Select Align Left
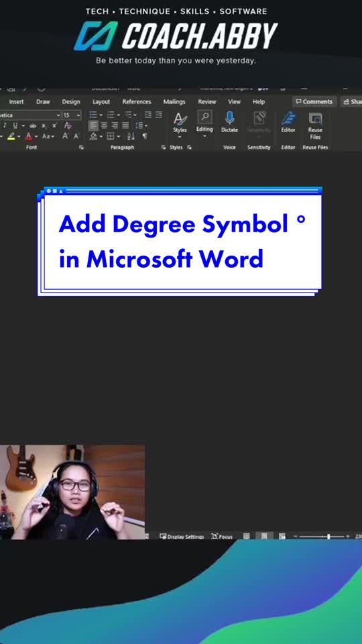The height and width of the screenshot is (644, 362). point(94,125)
